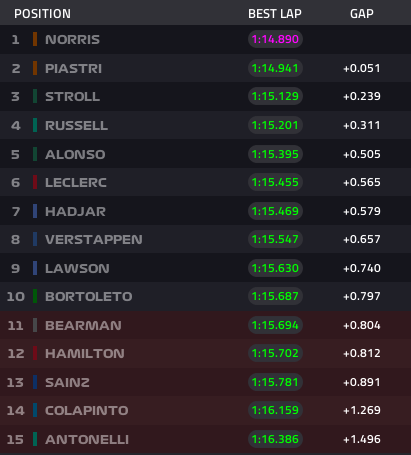Click Colapinto's gap value +1.269
The width and height of the screenshot is (411, 455).
pos(362,410)
